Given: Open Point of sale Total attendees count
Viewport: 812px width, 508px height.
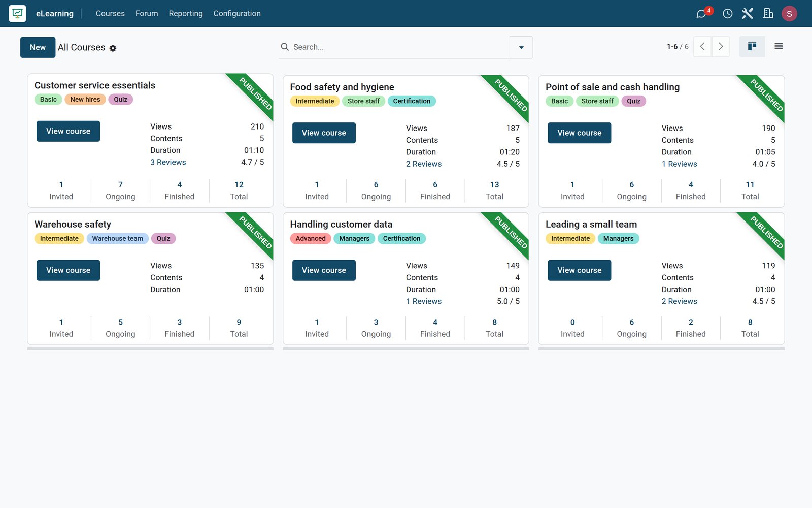Looking at the screenshot, I should pyautogui.click(x=750, y=190).
